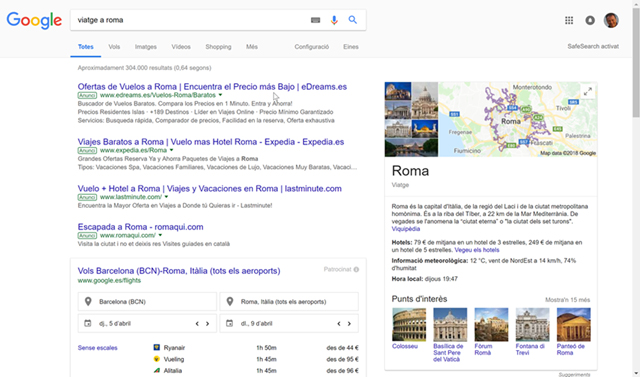
Task: Open the account profile avatar
Action: (611, 20)
